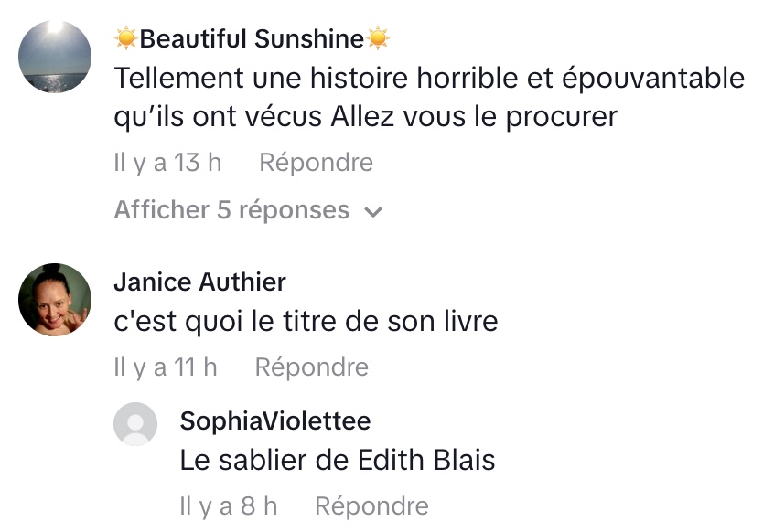Image resolution: width=774 pixels, height=532 pixels.
Task: Click the "Il y a 13 h" timestamp
Action: click(x=167, y=163)
